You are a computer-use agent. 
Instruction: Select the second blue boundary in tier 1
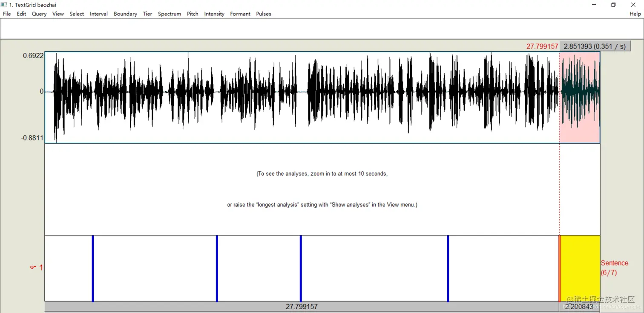pyautogui.click(x=217, y=268)
